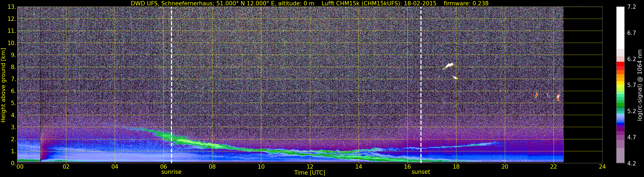Click the 'sunset' label below the time axis
This screenshot has width=644, height=177.
[421, 172]
